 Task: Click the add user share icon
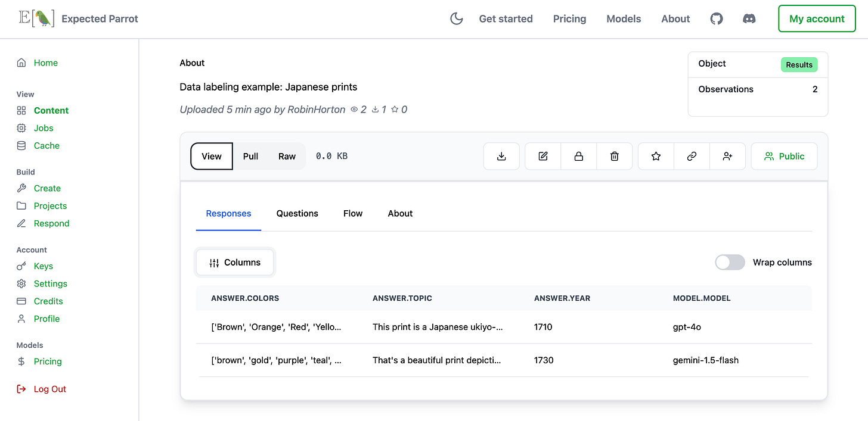pyautogui.click(x=727, y=156)
